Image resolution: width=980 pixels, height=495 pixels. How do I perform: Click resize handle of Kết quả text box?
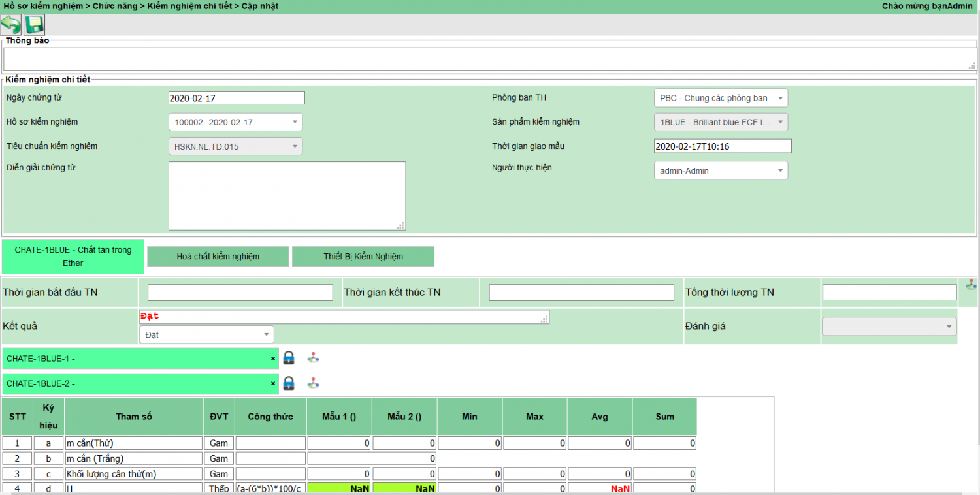(545, 319)
